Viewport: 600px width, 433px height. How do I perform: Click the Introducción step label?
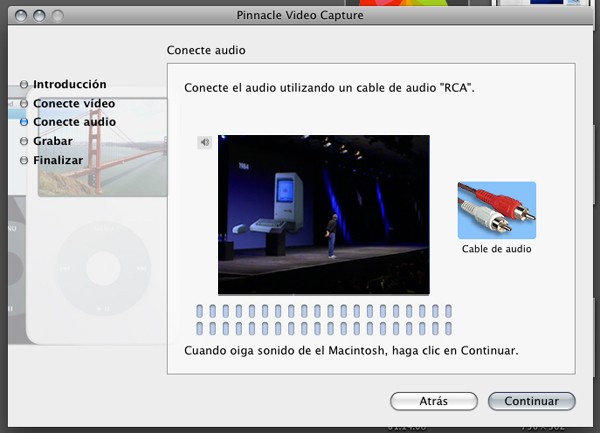click(70, 84)
